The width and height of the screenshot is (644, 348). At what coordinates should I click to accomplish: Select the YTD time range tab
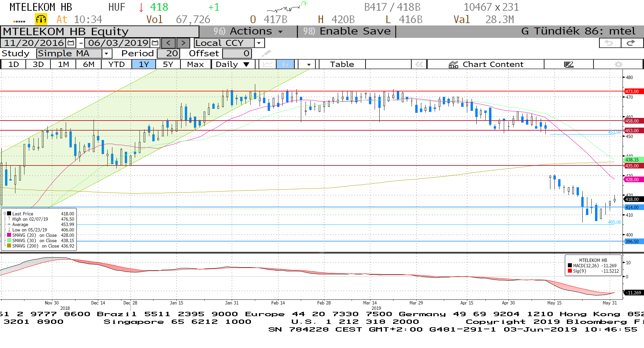tap(116, 64)
